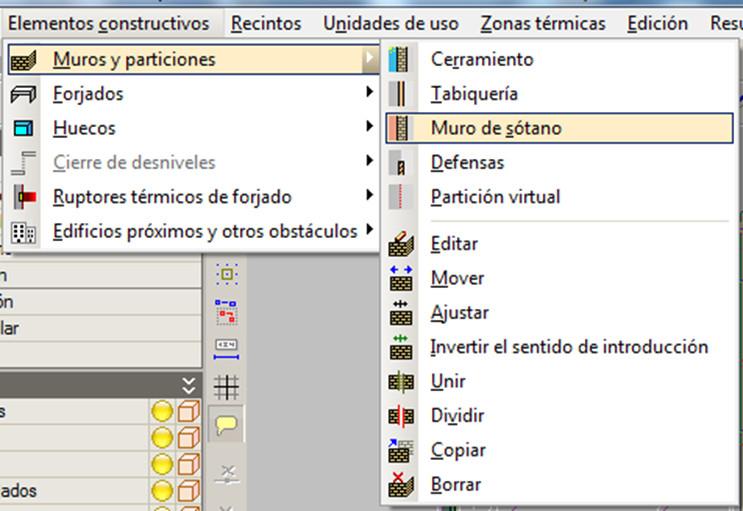Select the Tabiquería partition icon
Viewport: 743px width, 511px height.
click(x=400, y=94)
